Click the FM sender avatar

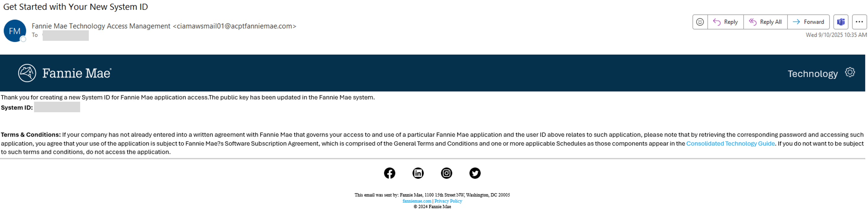tap(15, 31)
